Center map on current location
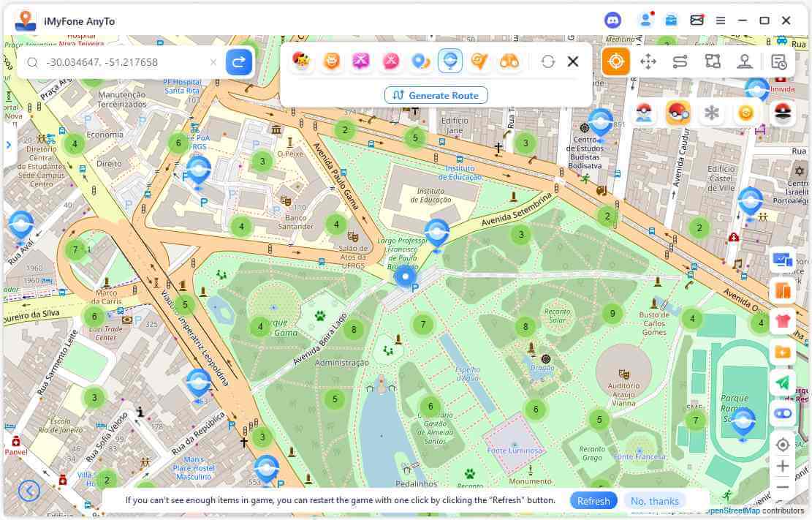The width and height of the screenshot is (812, 520). point(783,445)
